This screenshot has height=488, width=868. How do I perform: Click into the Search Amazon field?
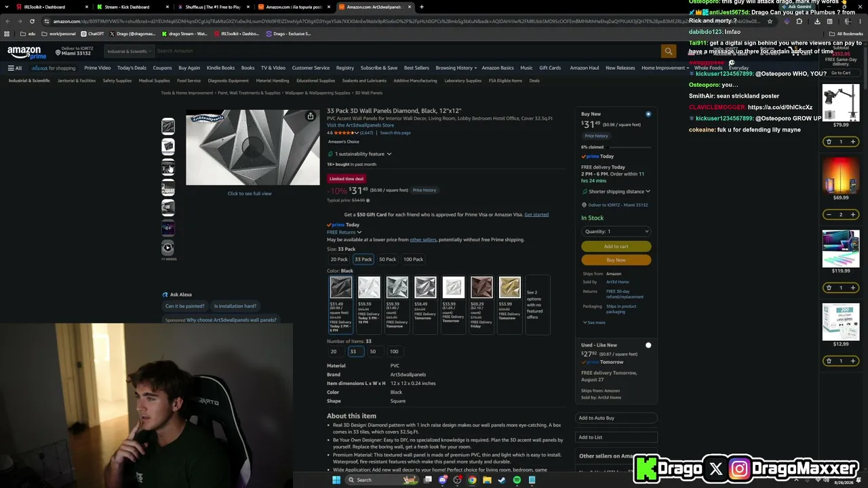[x=407, y=51]
